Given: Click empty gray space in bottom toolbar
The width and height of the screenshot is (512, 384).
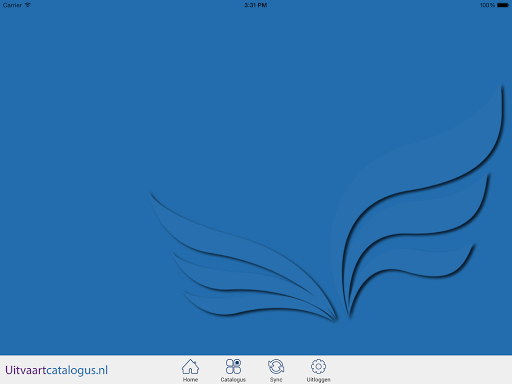Looking at the screenshot, I should [417, 370].
